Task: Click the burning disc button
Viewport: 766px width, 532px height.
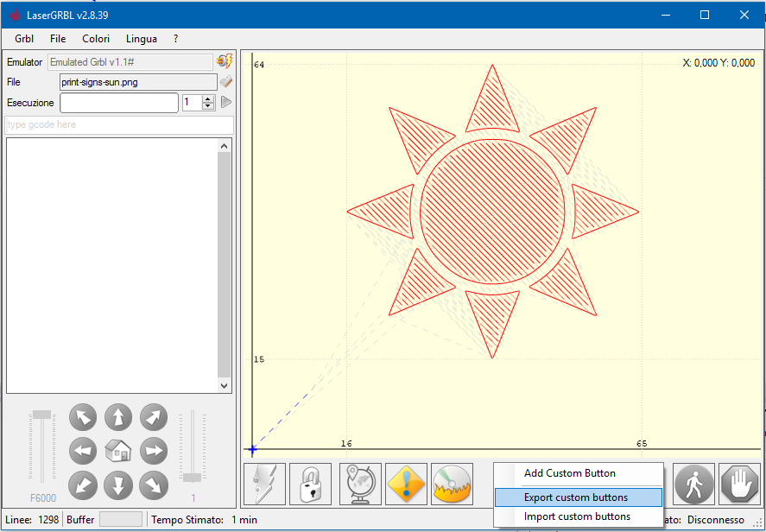Action: [452, 484]
